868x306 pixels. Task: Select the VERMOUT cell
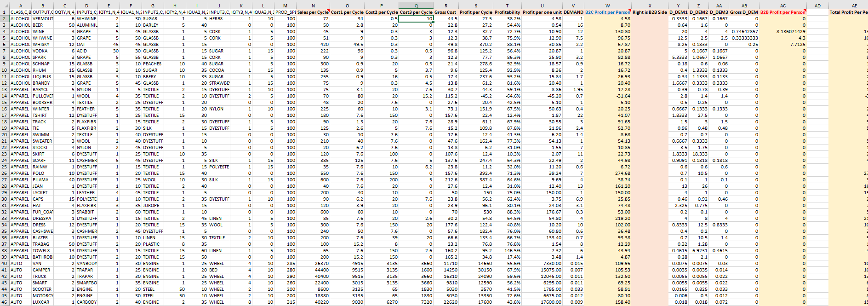click(x=43, y=19)
